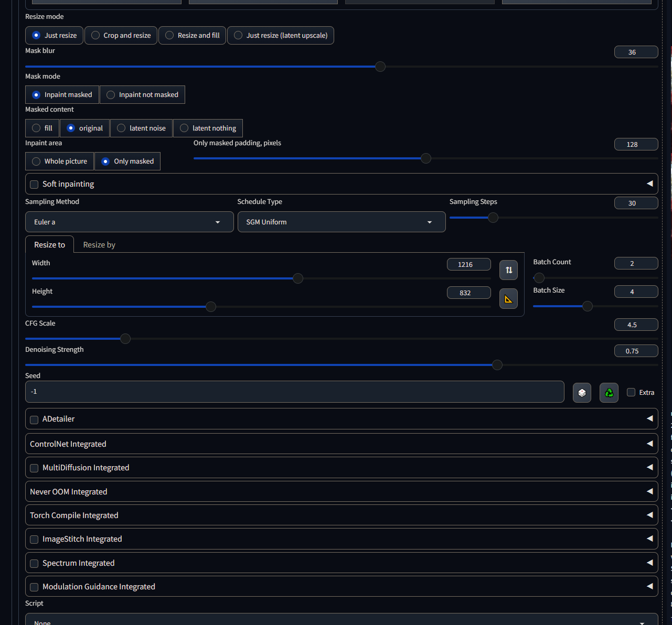Set masked content to latent nothing
The height and width of the screenshot is (625, 672).
(208, 128)
